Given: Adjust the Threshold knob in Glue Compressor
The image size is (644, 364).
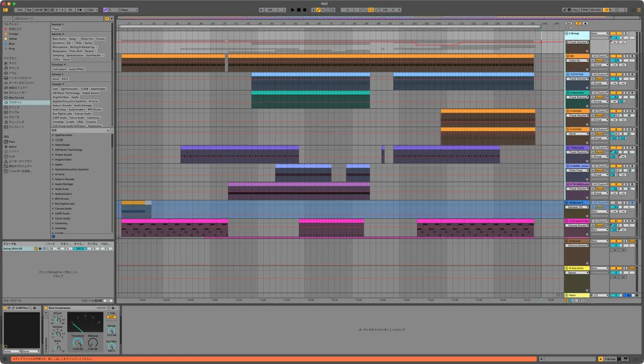Looking at the screenshot, I should coord(77,343).
